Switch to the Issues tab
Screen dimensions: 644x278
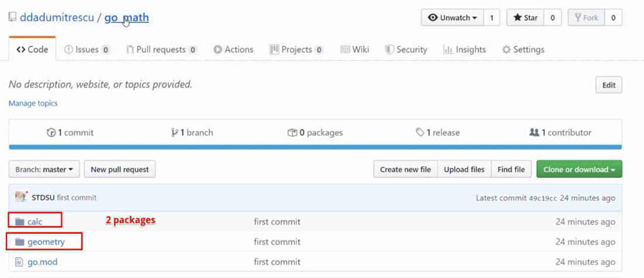87,50
